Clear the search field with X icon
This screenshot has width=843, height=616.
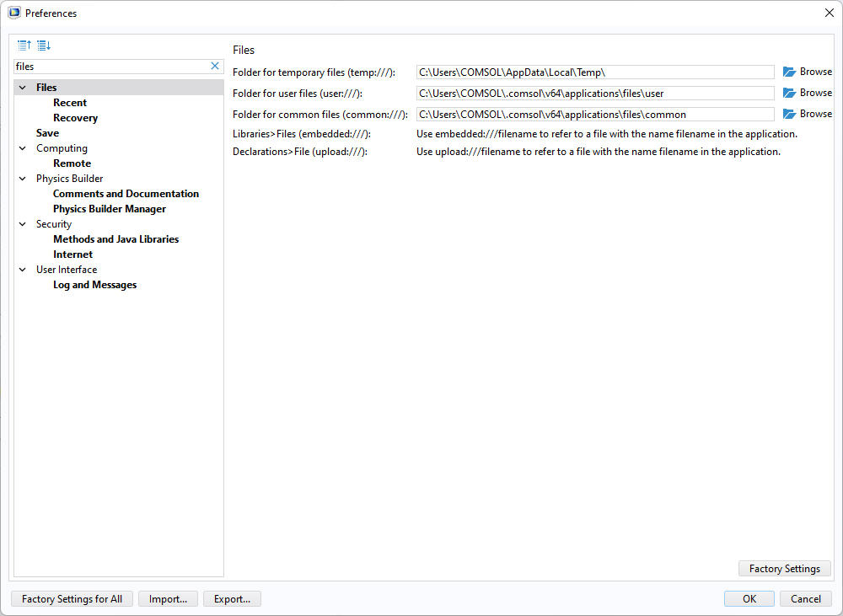coord(215,66)
